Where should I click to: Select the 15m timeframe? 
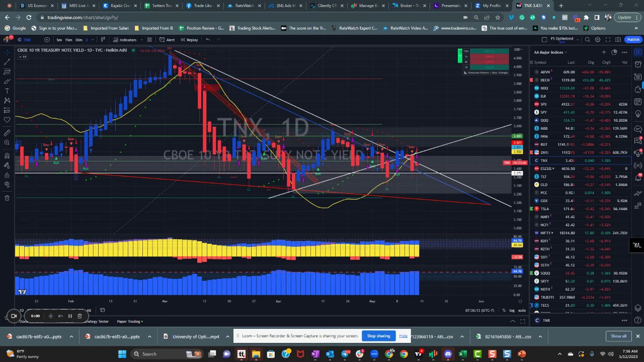pyautogui.click(x=68, y=40)
